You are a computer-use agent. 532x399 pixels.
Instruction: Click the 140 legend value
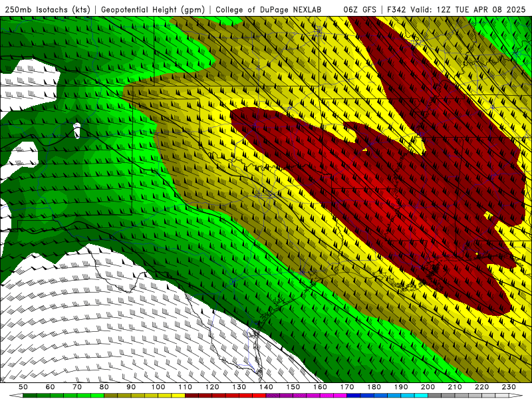266,387
